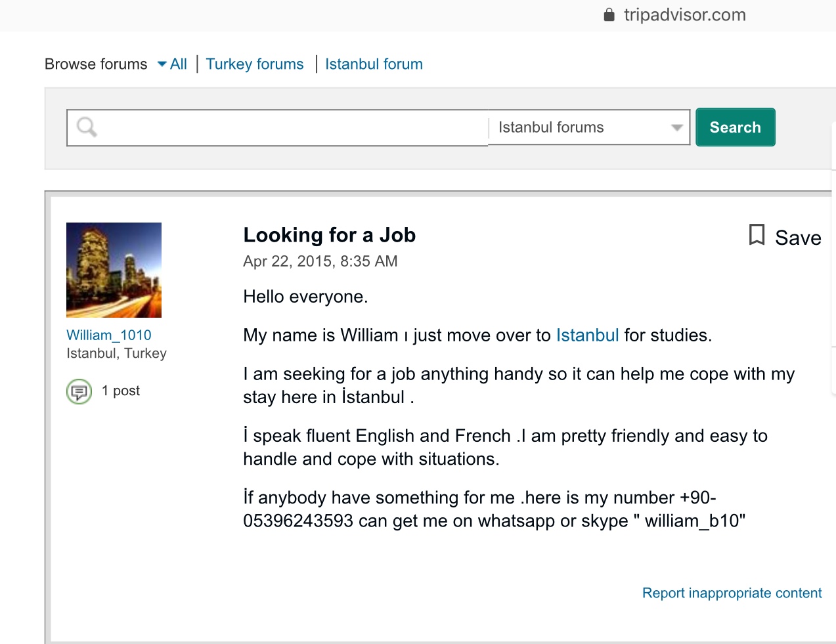Focus the forum search text field
836x644 pixels.
[x=289, y=127]
